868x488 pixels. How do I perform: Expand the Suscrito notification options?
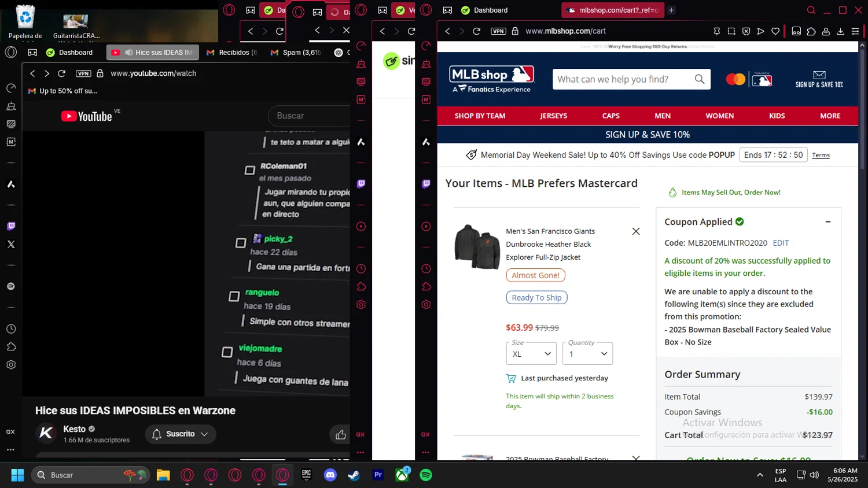[204, 434]
